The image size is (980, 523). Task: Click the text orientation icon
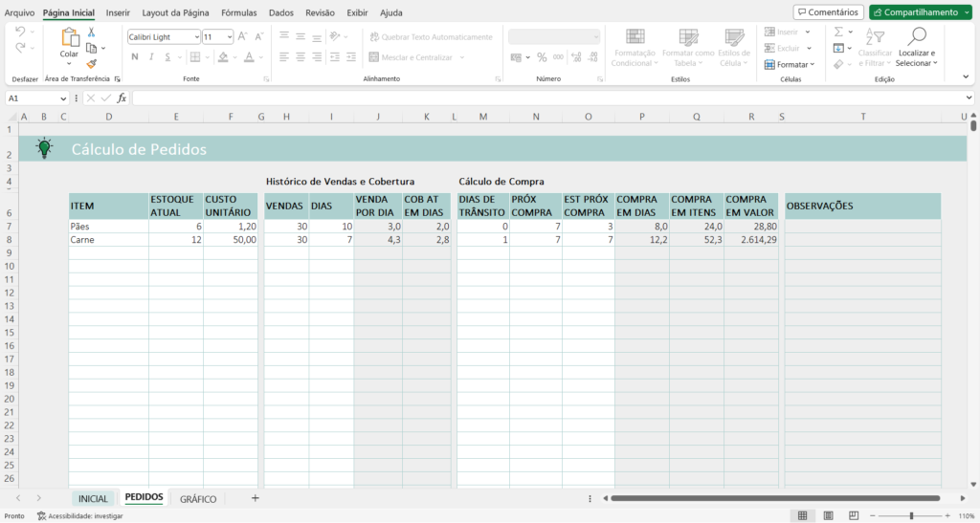(x=335, y=37)
